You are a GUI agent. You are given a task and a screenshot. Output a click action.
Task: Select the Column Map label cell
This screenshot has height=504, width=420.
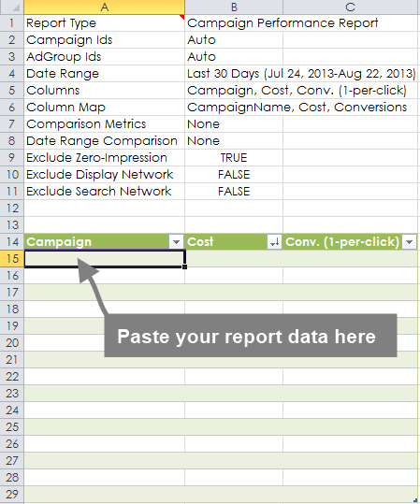[x=104, y=107]
